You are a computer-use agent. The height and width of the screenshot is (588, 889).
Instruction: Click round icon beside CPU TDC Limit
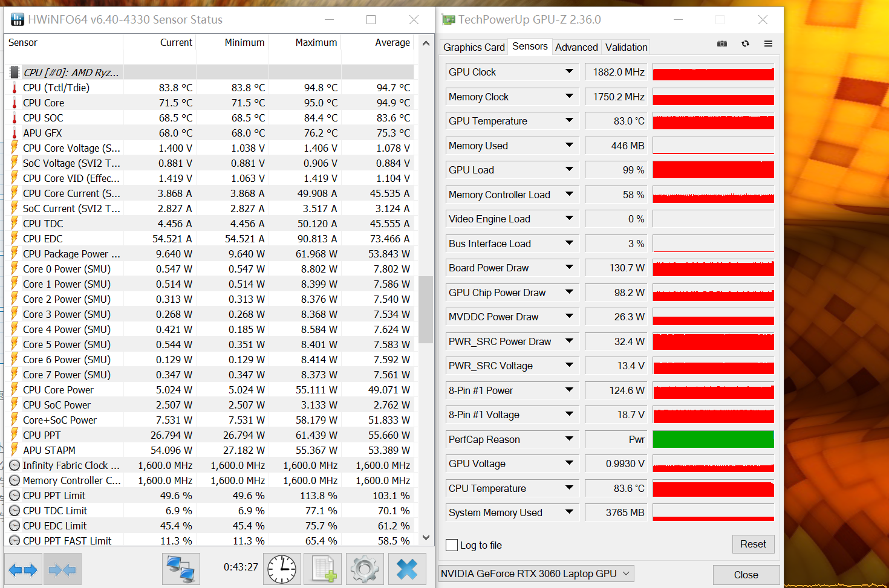coord(15,511)
